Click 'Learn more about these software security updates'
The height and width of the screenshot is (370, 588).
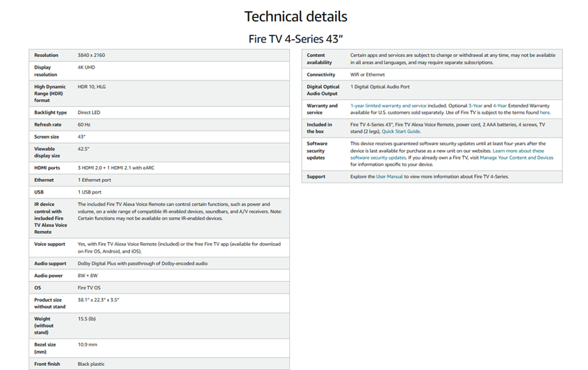tap(518, 151)
